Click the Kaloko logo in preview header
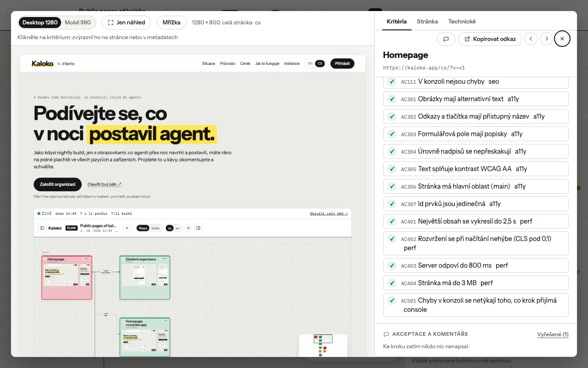588x368 pixels. [43, 63]
